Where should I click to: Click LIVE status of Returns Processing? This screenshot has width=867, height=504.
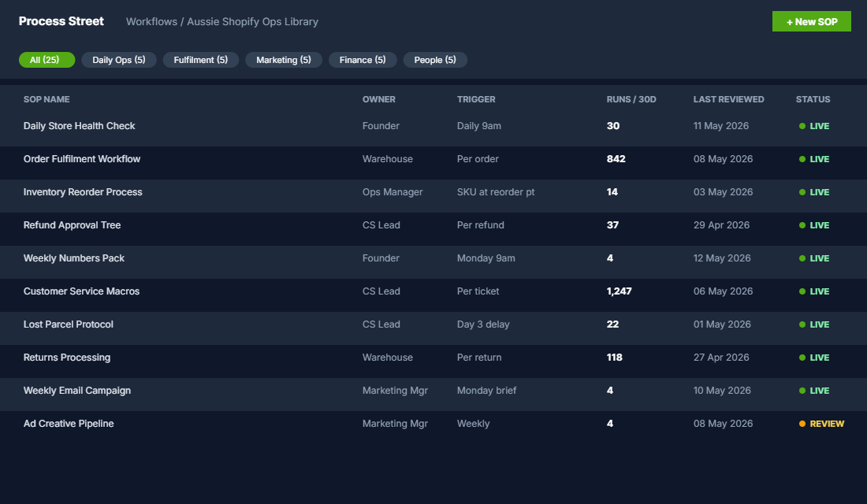[814, 358]
